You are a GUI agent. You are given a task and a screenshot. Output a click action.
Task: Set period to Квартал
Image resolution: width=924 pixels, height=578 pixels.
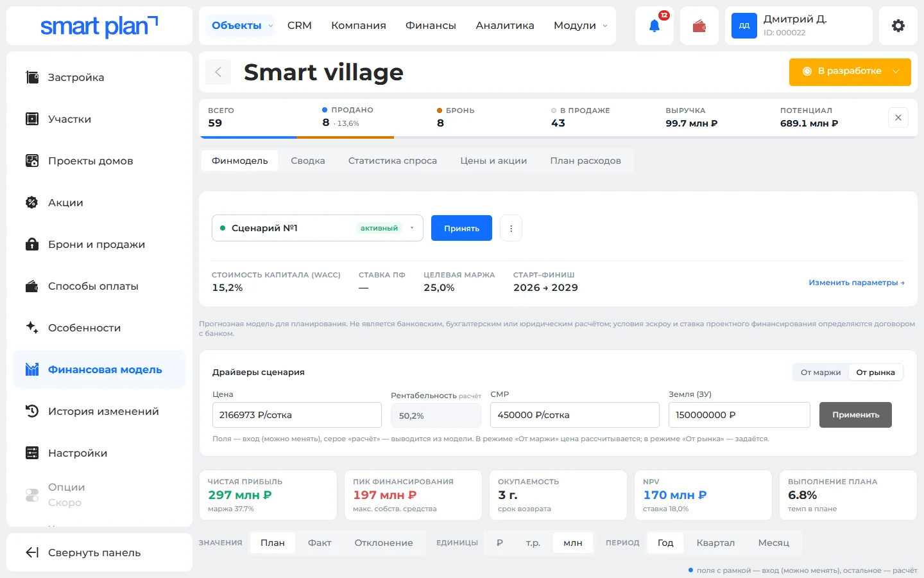coord(715,543)
